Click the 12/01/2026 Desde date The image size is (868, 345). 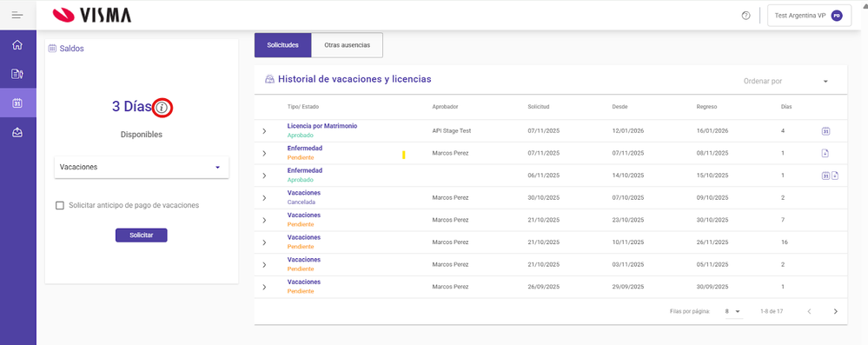(x=627, y=130)
